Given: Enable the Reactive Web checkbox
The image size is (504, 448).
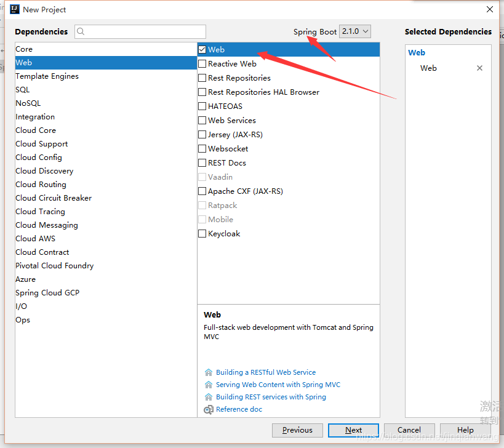Looking at the screenshot, I should pyautogui.click(x=202, y=63).
